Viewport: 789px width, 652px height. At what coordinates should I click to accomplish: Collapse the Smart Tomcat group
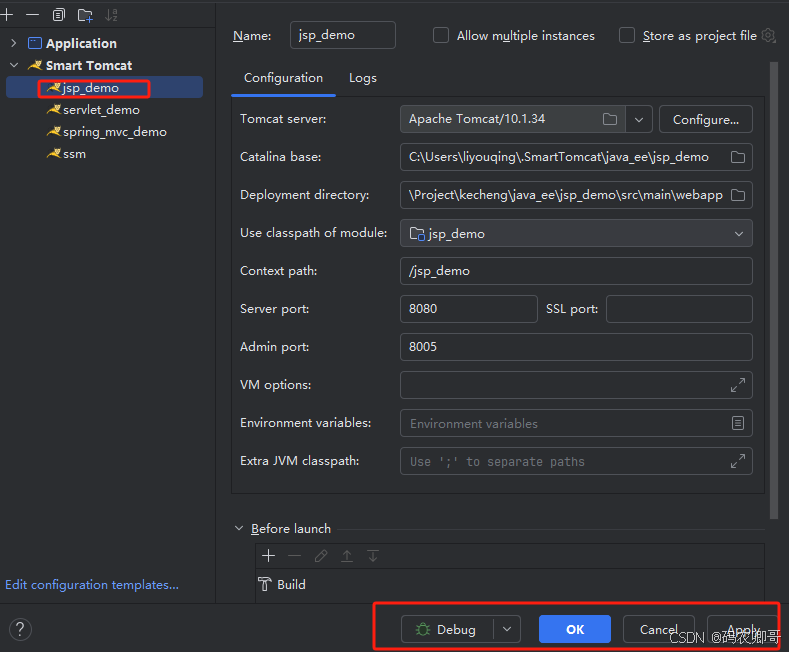pos(14,65)
